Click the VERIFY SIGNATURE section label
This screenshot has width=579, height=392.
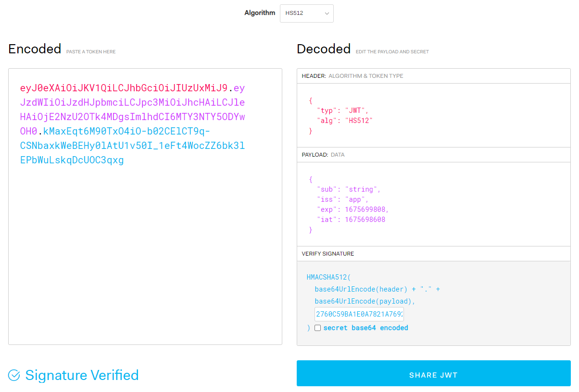tap(328, 253)
